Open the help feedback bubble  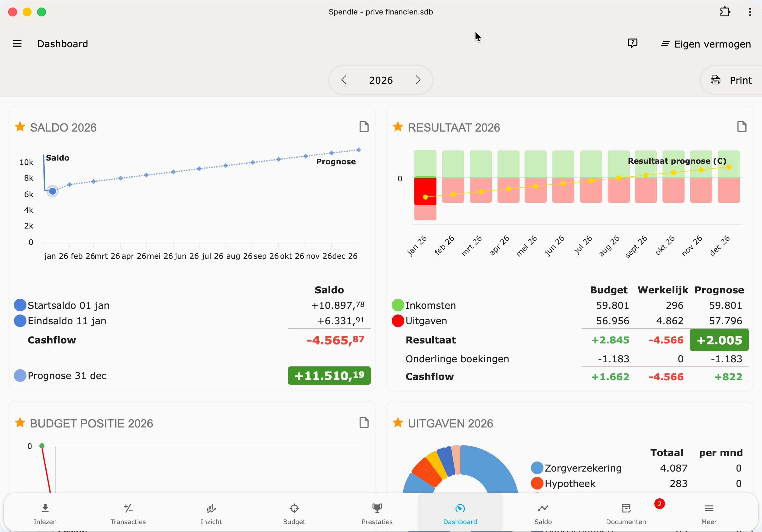click(x=632, y=43)
